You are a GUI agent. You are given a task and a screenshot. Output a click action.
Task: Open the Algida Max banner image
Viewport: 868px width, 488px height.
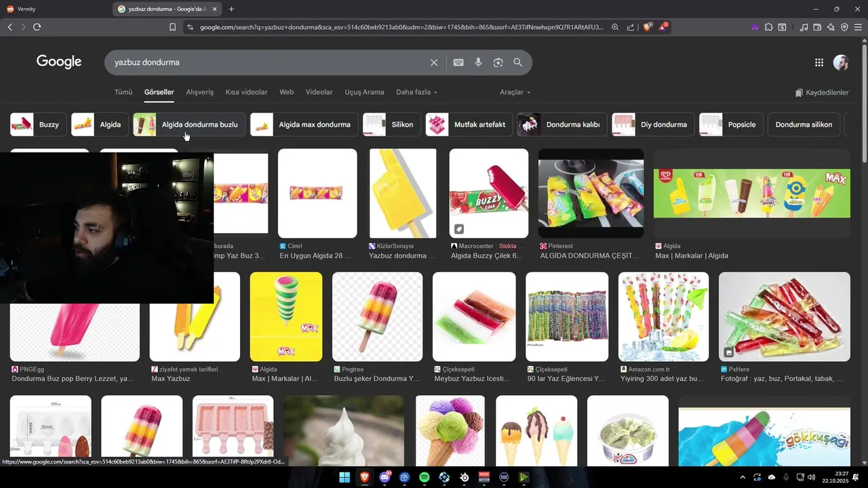tap(751, 193)
